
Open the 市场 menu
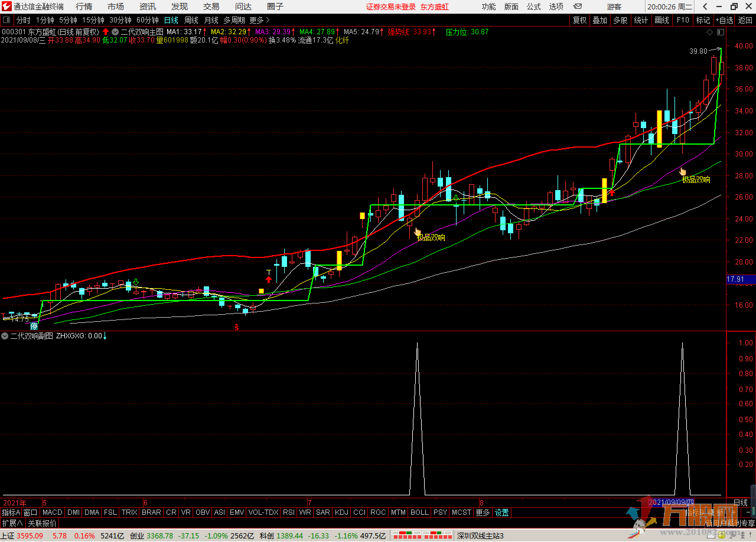click(x=116, y=6)
